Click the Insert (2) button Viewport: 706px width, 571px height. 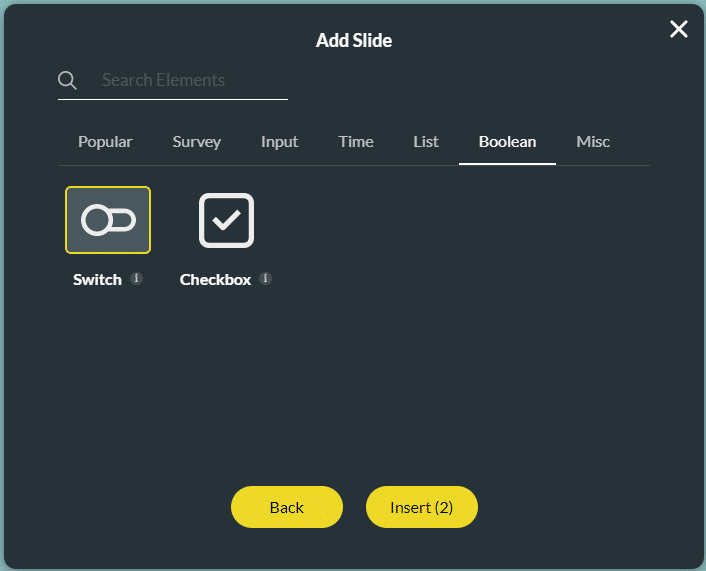[x=422, y=508]
